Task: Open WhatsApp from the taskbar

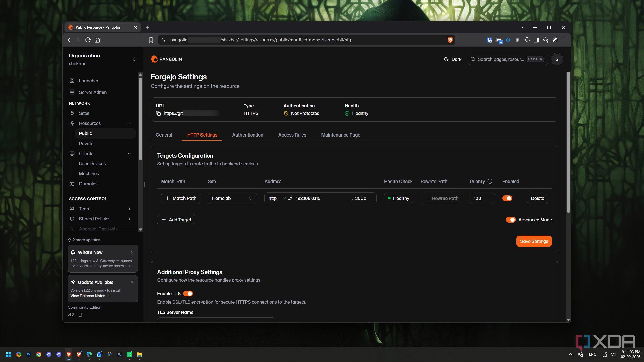Action: pos(129,354)
